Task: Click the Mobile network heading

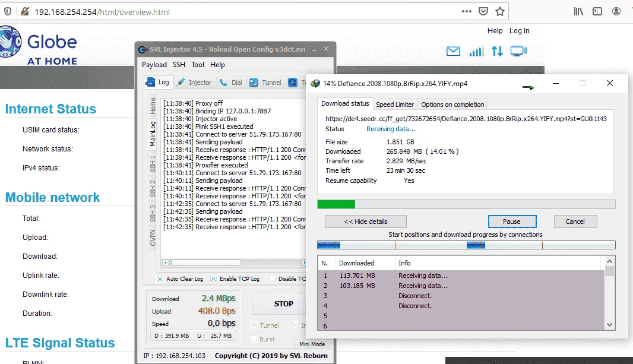Action: (x=52, y=197)
